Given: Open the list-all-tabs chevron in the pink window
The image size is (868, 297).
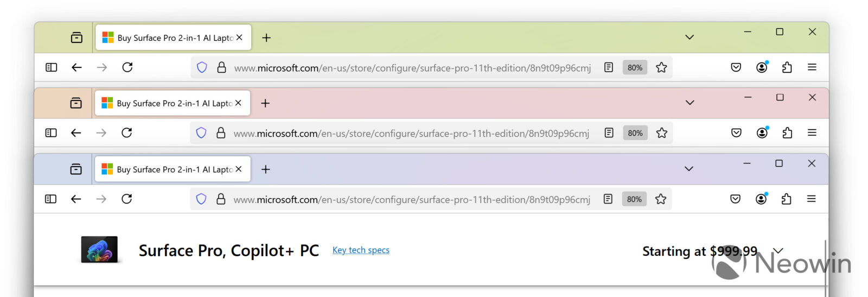Looking at the screenshot, I should pyautogui.click(x=690, y=103).
